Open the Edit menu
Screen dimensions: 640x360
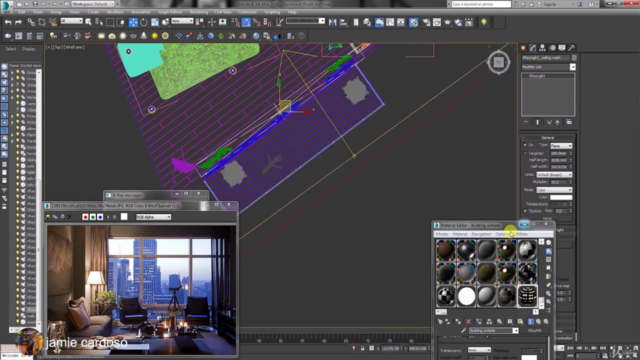pos(21,12)
